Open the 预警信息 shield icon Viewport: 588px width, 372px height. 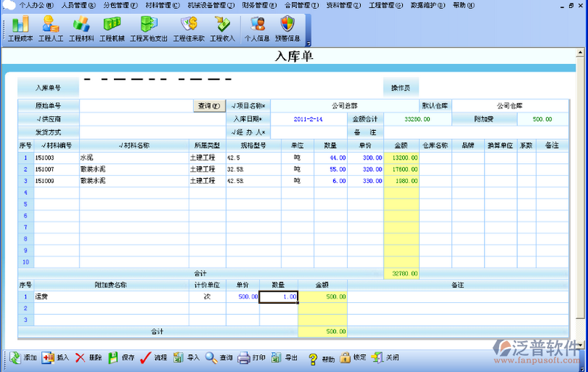(287, 27)
